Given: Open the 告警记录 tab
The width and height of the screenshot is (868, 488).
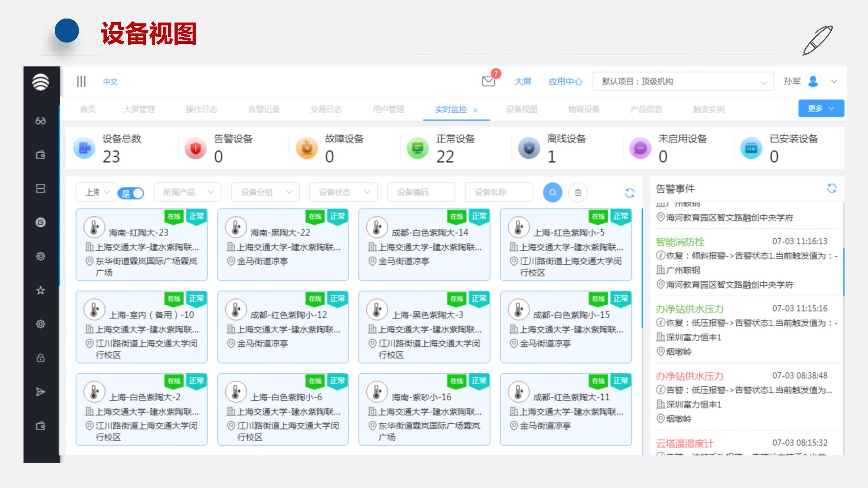Looking at the screenshot, I should 264,109.
